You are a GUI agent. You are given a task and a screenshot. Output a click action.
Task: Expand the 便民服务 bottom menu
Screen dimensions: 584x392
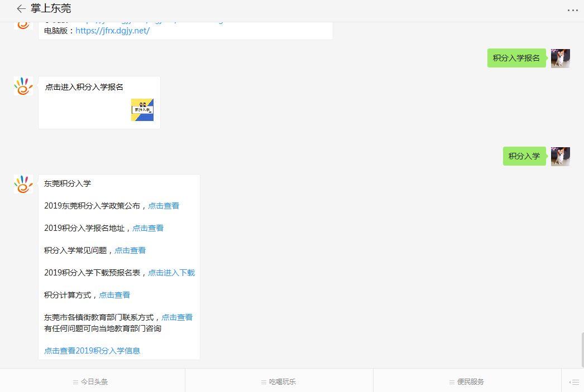[x=467, y=382]
